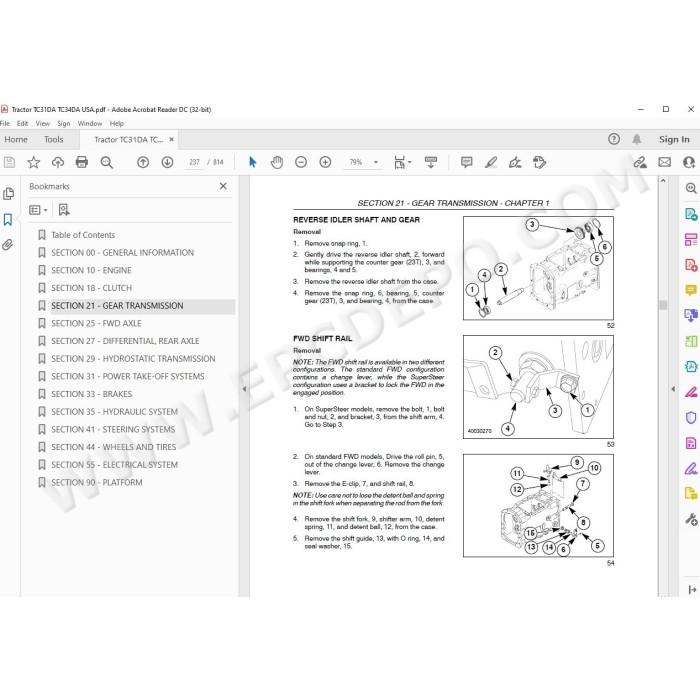Switch to the Tools tab
This screenshot has width=700, height=700.
pos(54,139)
